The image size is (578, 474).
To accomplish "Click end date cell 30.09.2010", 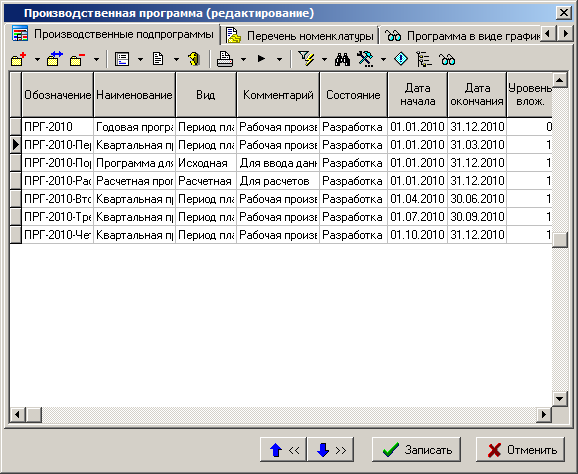I will tap(477, 217).
